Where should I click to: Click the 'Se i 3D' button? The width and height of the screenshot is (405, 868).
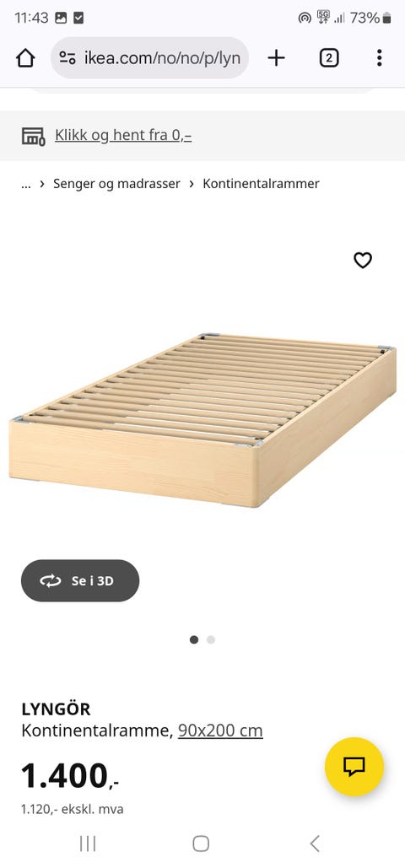[80, 580]
